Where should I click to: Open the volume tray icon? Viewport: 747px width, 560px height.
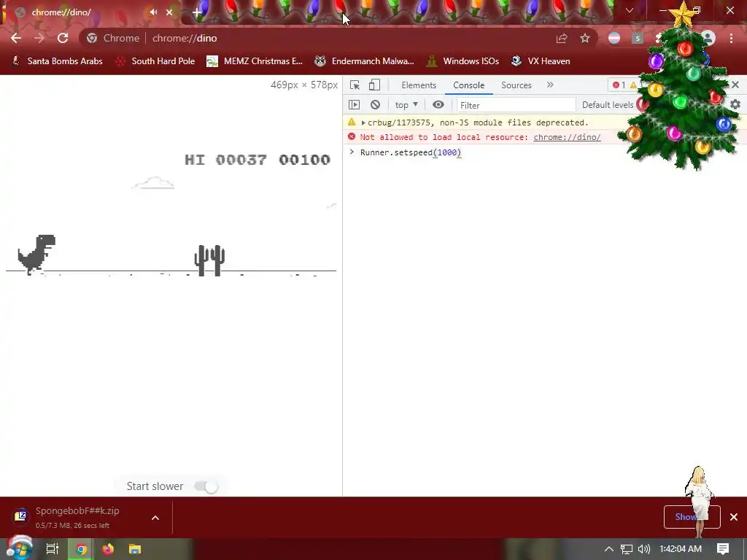(x=643, y=549)
